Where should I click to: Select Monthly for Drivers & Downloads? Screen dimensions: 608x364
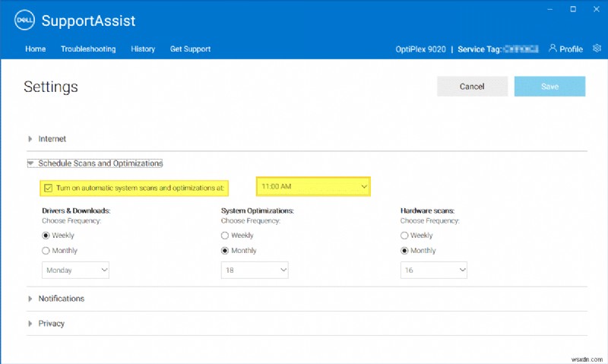[x=46, y=251]
